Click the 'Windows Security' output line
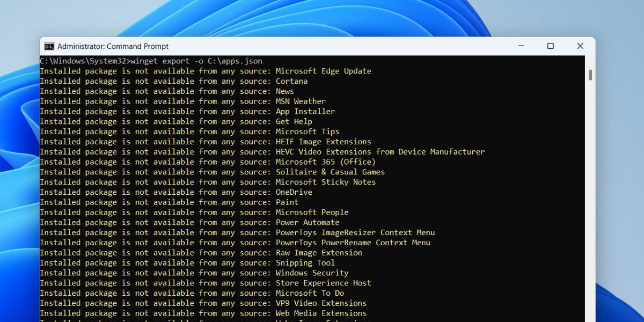The height and width of the screenshot is (322, 644). [312, 273]
